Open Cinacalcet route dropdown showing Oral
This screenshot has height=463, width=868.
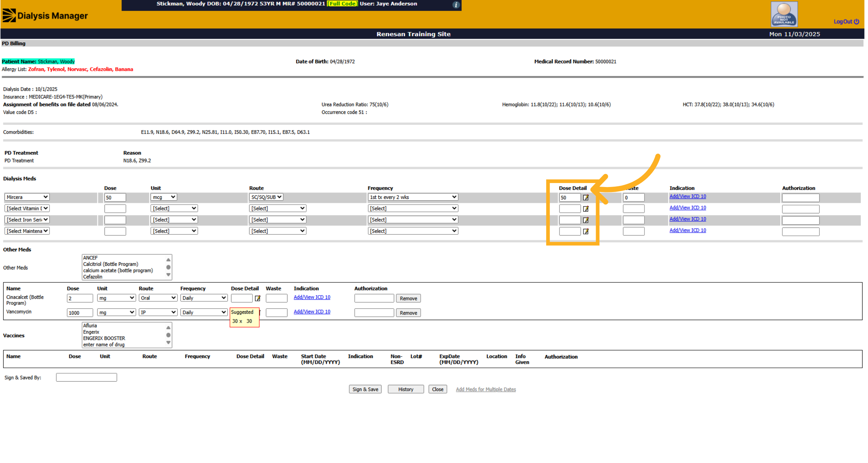click(158, 298)
